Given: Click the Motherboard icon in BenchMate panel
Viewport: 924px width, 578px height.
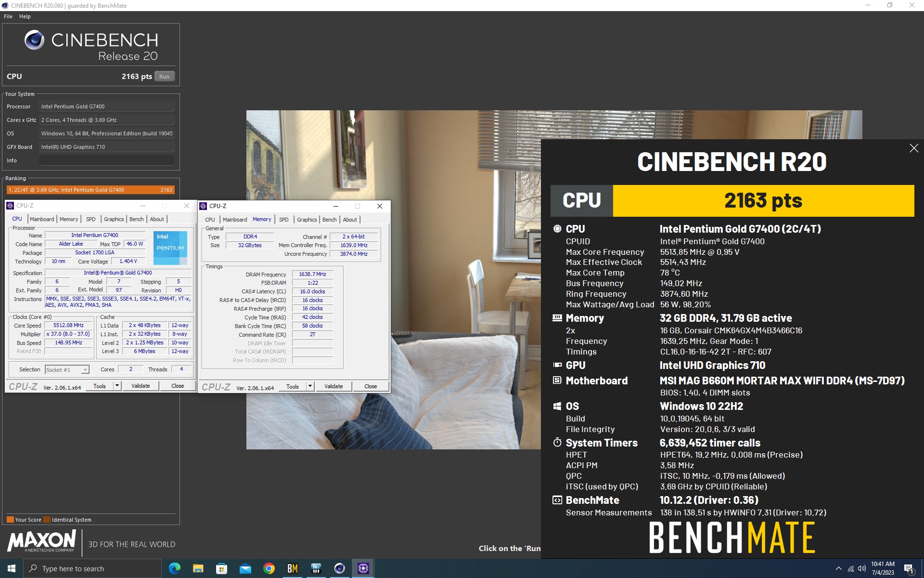Looking at the screenshot, I should click(557, 381).
